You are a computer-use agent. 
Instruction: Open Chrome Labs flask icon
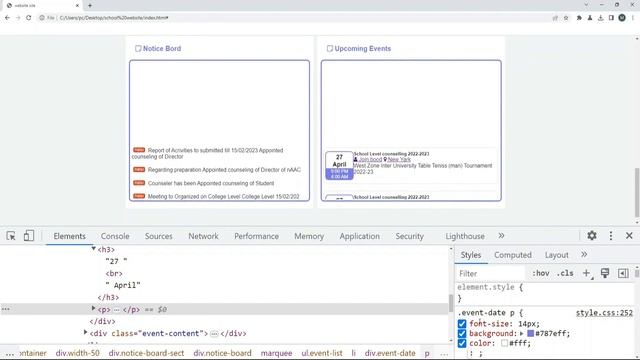tap(590, 18)
